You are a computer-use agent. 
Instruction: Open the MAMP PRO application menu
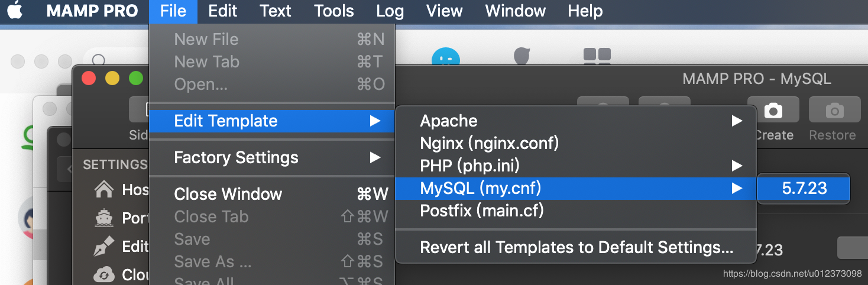pyautogui.click(x=92, y=11)
